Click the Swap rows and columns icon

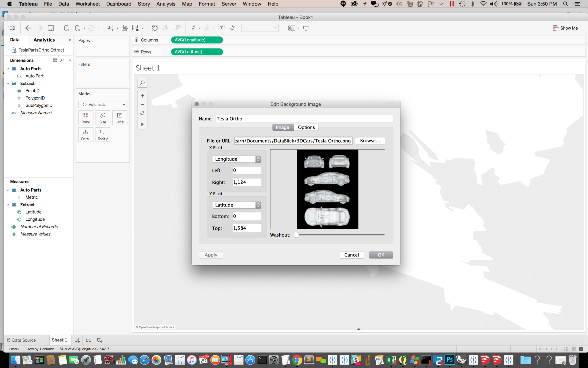155,28
